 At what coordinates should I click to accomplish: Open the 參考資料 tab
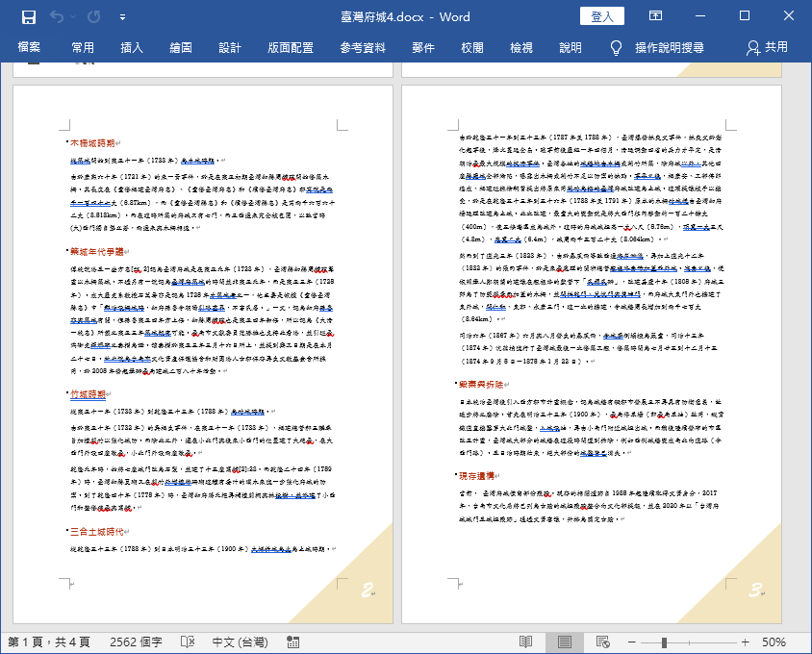click(363, 48)
